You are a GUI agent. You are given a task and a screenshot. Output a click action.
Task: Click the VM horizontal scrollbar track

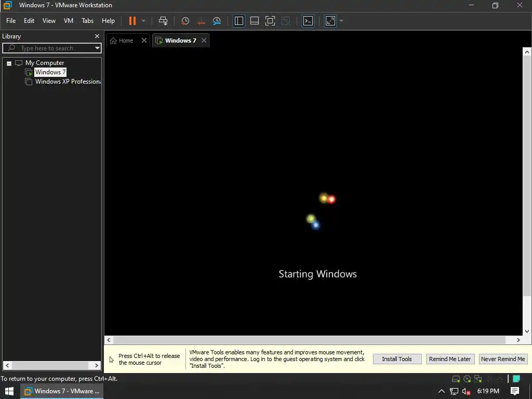click(x=310, y=340)
